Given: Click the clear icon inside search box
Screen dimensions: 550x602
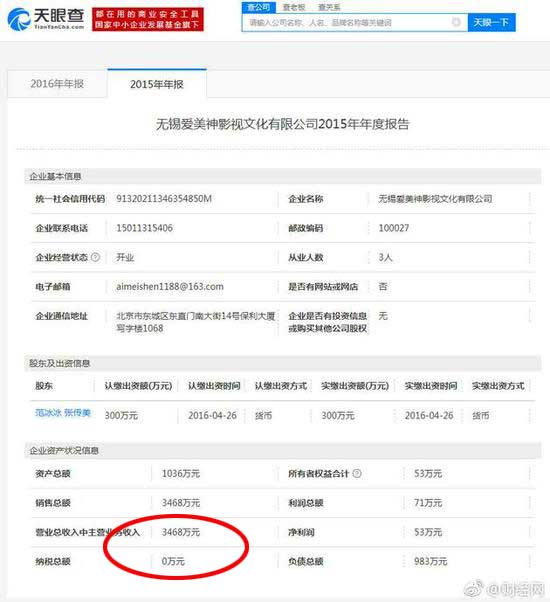Looking at the screenshot, I should click(x=456, y=22).
